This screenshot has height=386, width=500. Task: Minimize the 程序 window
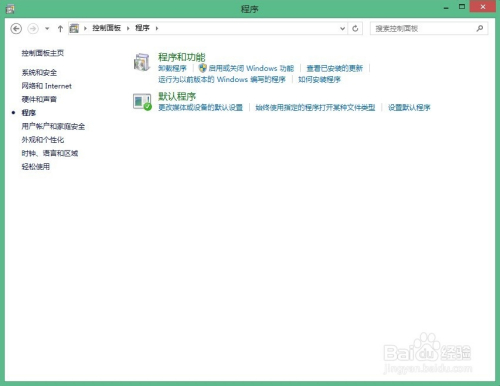pos(446,7)
